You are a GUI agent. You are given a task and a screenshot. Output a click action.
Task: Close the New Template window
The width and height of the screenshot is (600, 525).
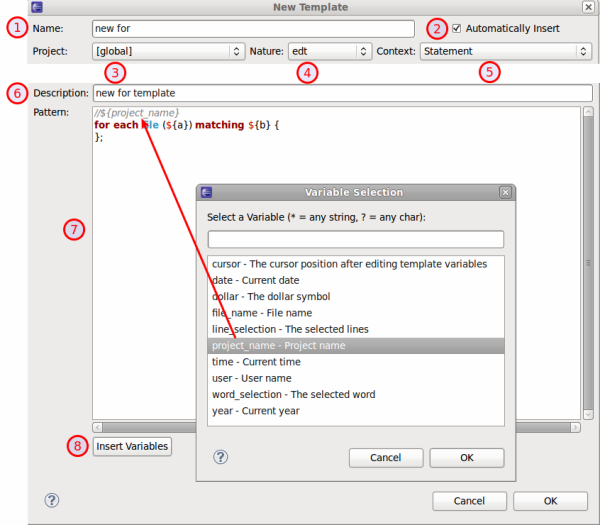[585, 7]
